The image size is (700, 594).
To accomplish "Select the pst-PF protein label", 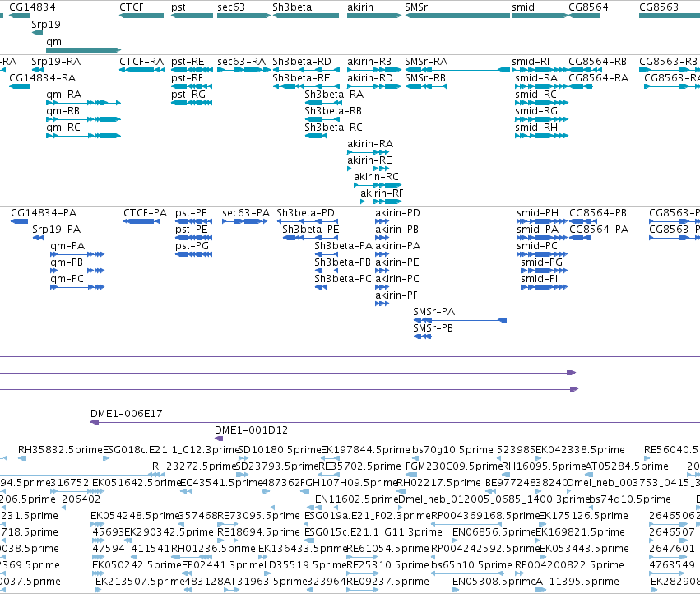I will [x=191, y=213].
